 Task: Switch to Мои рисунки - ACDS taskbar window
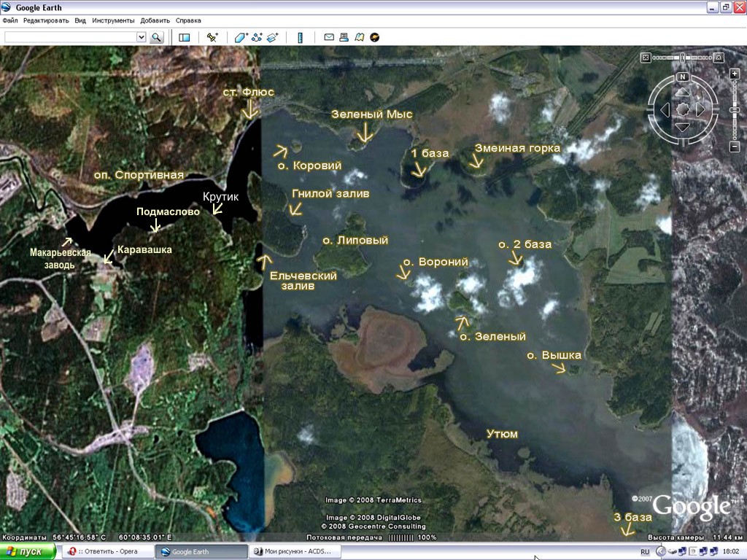coord(295,551)
